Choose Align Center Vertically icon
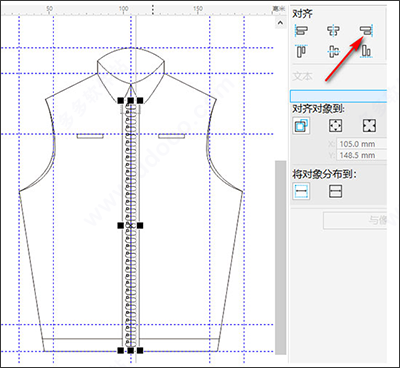Viewport: 400px width, 368px height. (334, 52)
